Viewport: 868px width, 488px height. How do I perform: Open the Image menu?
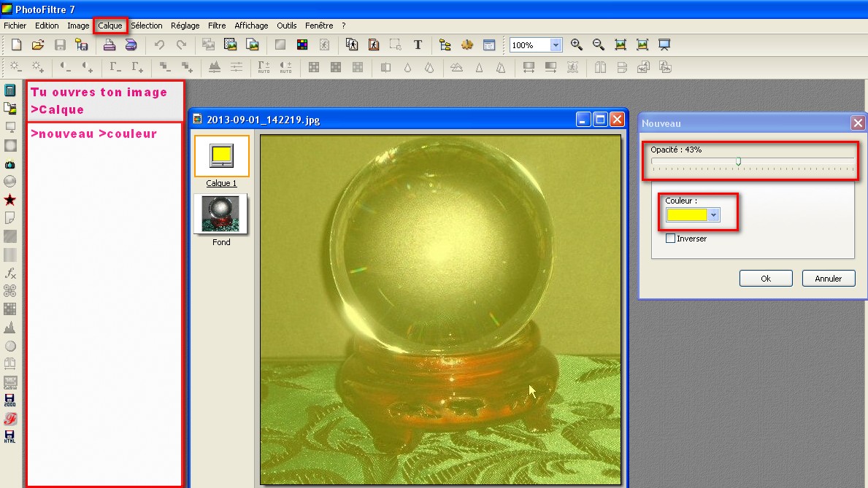(78, 26)
